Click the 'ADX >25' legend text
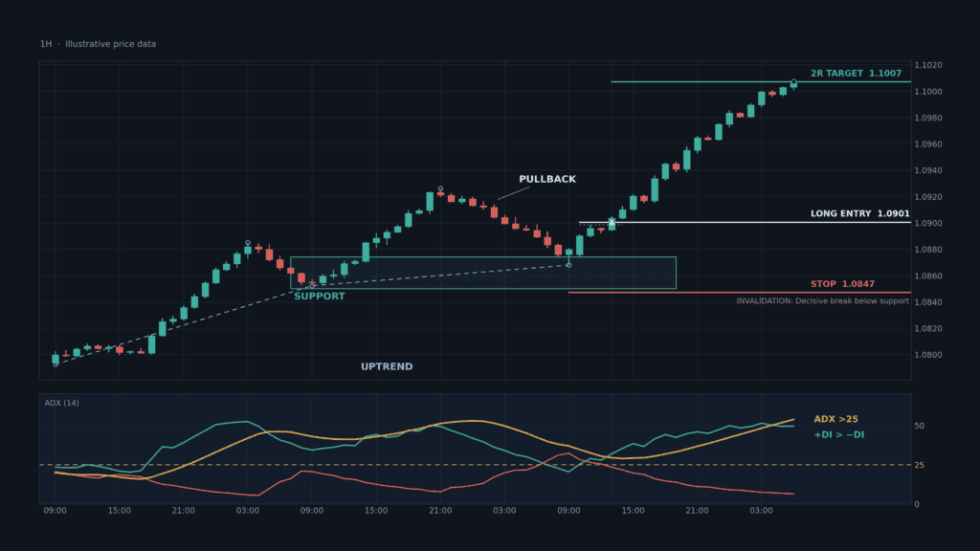980x551 pixels. click(835, 419)
